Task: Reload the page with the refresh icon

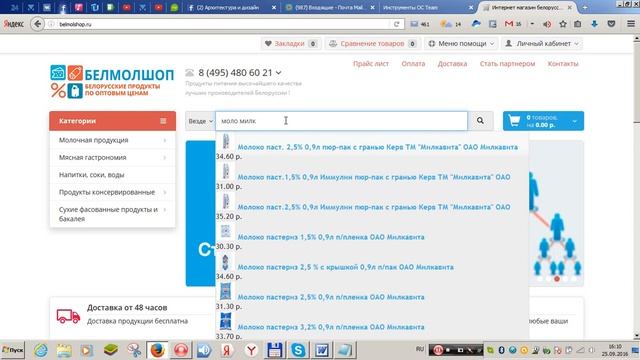Action: (396, 24)
